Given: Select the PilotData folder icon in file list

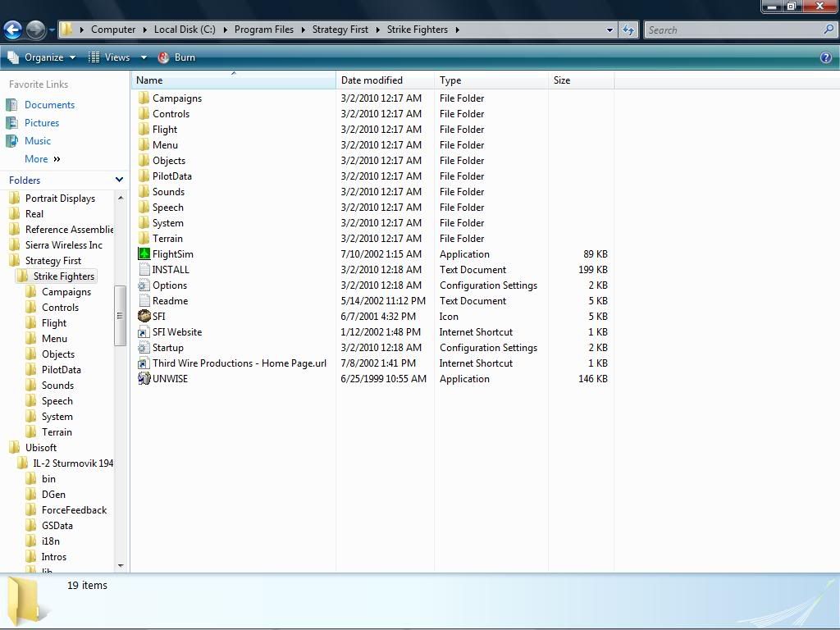Looking at the screenshot, I should tap(144, 176).
